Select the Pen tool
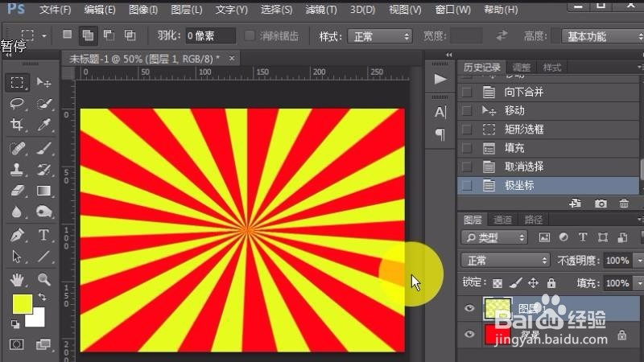 click(x=17, y=235)
